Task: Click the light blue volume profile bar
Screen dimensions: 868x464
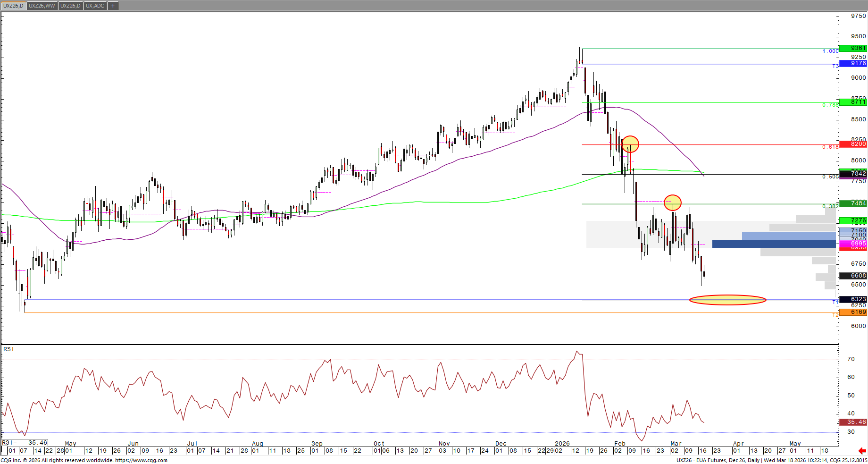Action: point(788,236)
